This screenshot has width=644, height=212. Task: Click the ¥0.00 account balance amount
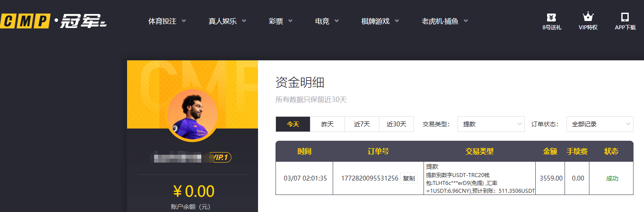[x=193, y=191]
